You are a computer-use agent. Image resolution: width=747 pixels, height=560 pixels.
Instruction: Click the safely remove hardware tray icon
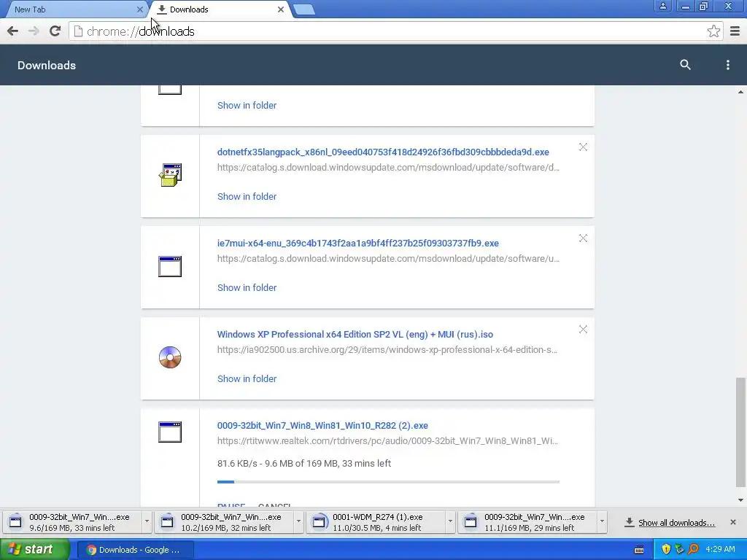(679, 549)
